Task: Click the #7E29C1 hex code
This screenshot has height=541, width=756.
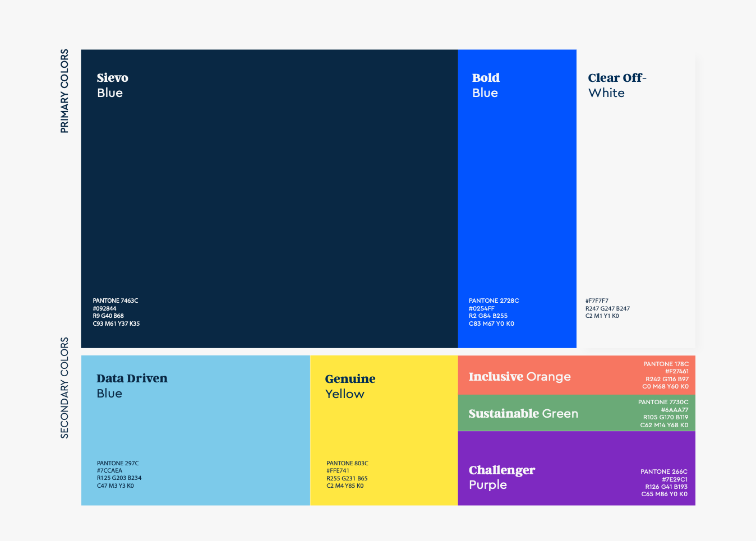Action: point(674,479)
